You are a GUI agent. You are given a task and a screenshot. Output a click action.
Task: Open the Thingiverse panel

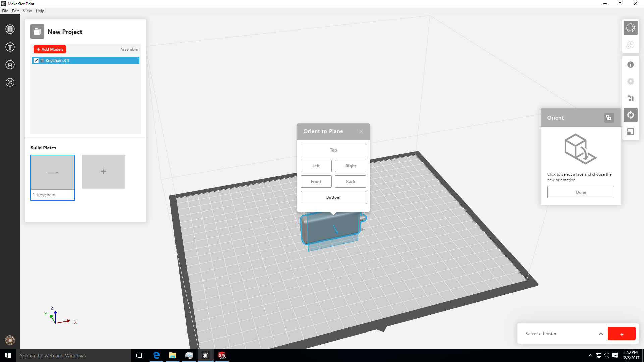click(x=10, y=47)
